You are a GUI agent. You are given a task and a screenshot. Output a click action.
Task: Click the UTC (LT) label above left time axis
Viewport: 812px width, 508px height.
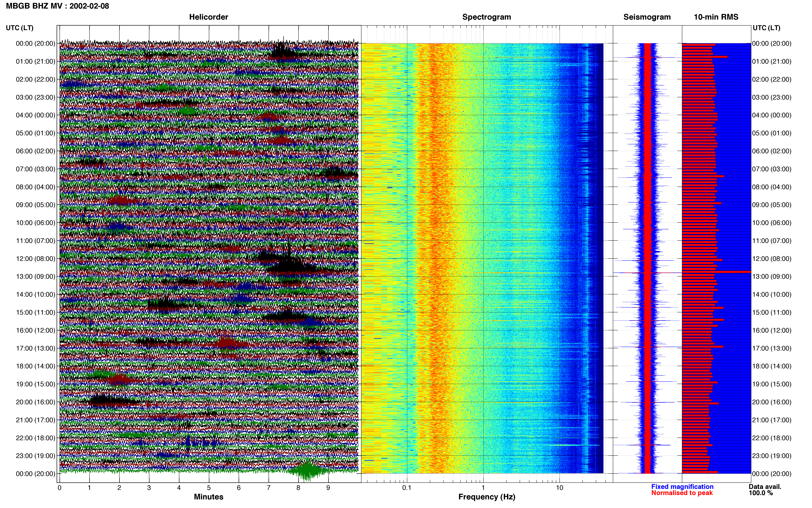(x=20, y=28)
